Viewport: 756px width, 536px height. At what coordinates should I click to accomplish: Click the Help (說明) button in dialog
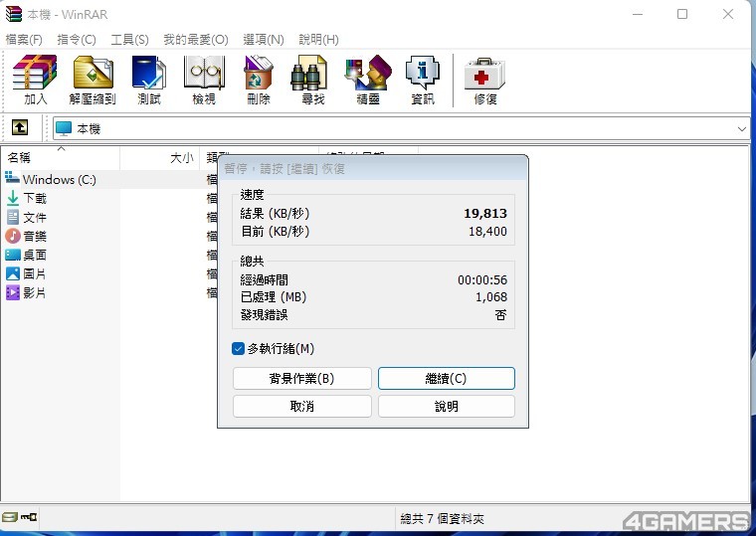point(446,407)
